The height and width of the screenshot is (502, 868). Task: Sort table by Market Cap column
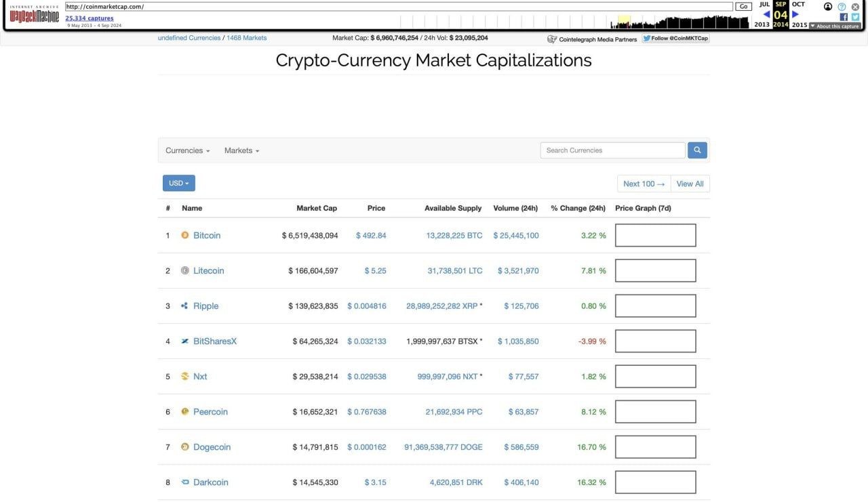[x=317, y=208]
